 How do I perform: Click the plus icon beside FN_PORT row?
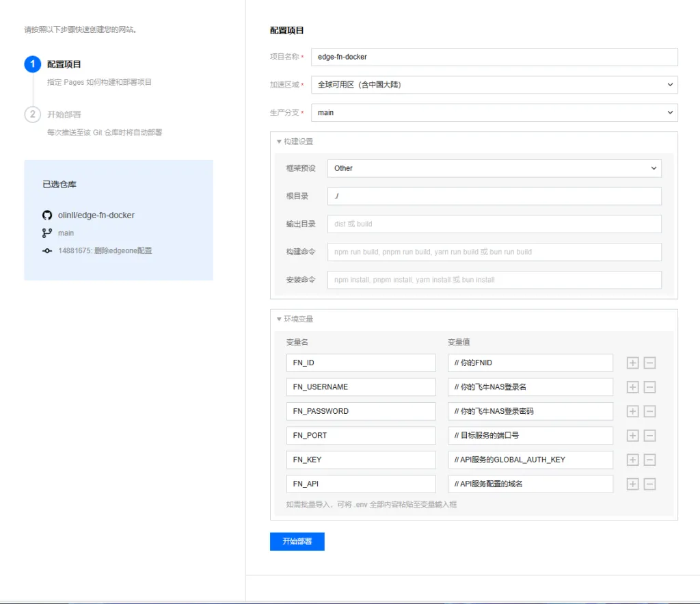632,436
